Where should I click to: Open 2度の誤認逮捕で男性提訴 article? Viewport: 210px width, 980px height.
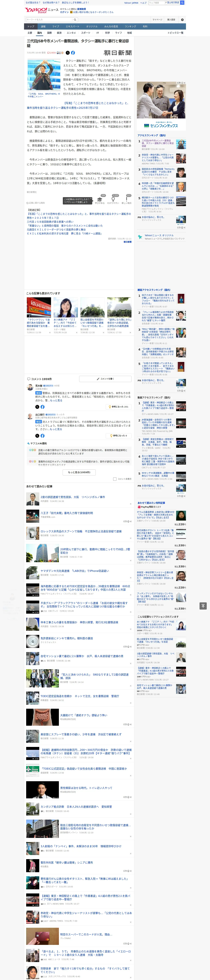point(73,497)
